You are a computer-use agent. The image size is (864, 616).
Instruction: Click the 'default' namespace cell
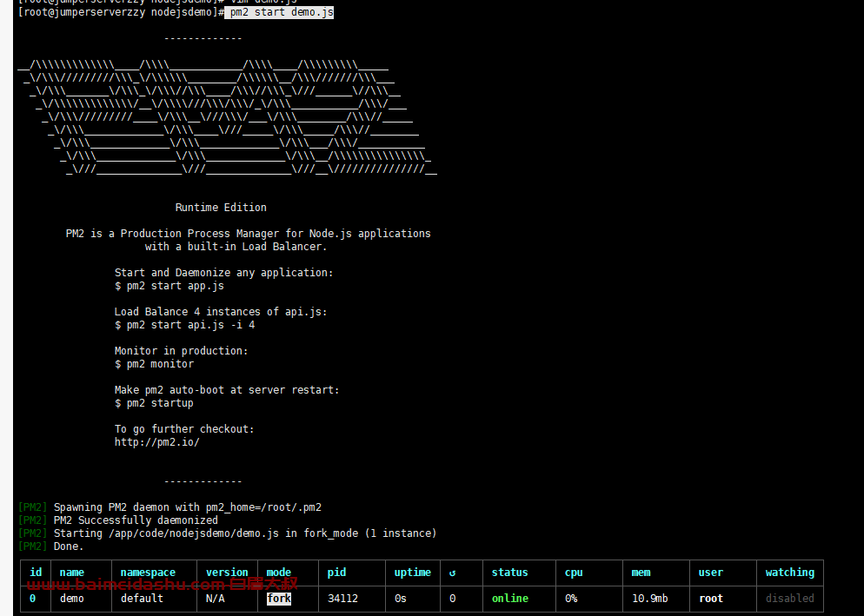click(143, 599)
